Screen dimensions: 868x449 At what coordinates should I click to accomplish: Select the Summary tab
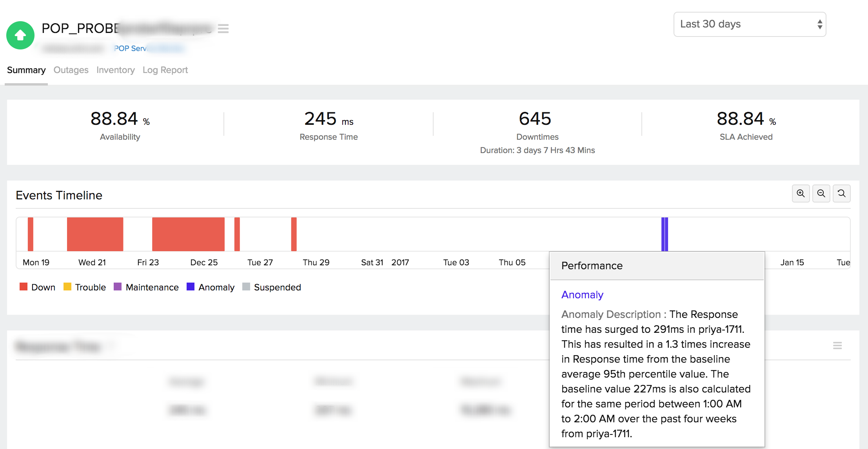click(x=26, y=70)
